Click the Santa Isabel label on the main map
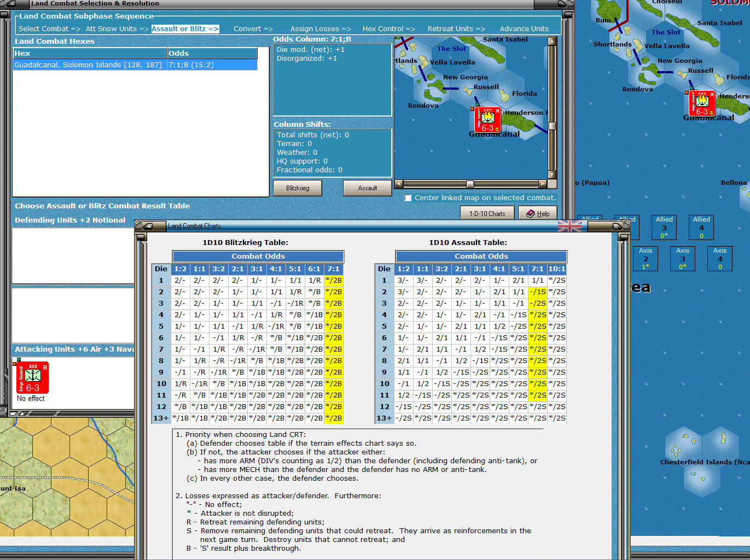This screenshot has height=560, width=750. point(720,23)
